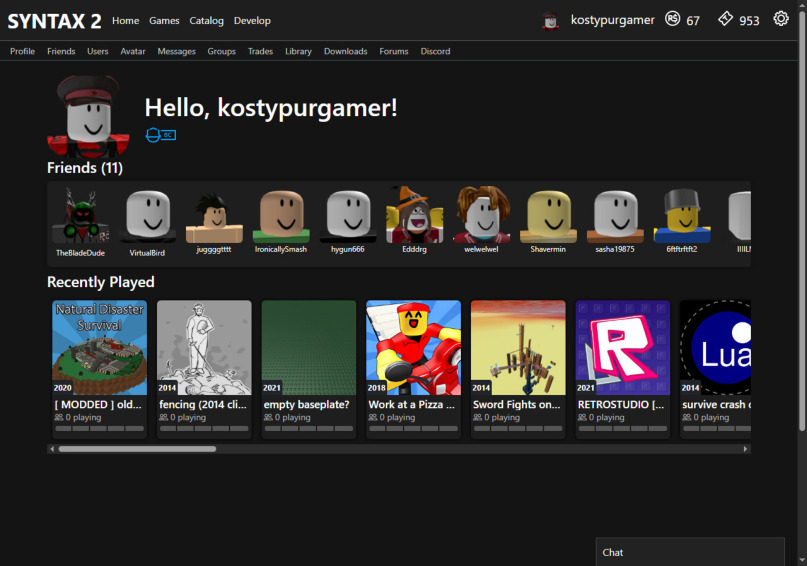Open the Discord link
Image resolution: width=807 pixels, height=566 pixels.
[435, 51]
